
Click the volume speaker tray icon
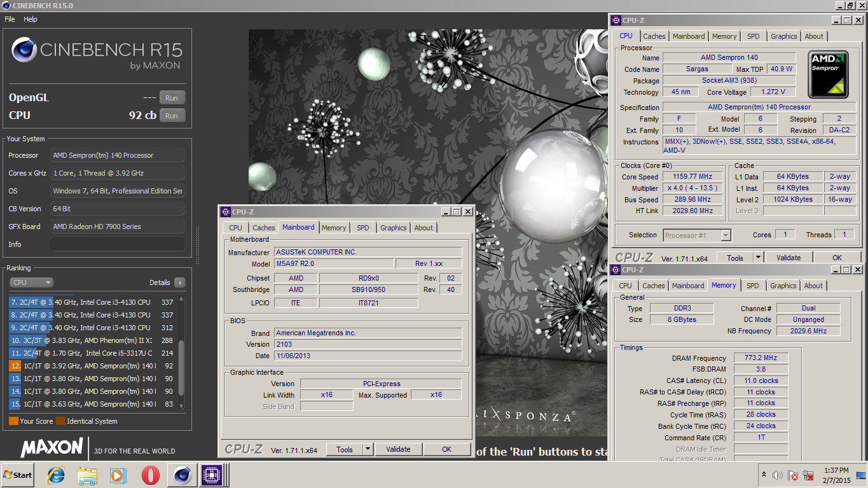coord(777,475)
